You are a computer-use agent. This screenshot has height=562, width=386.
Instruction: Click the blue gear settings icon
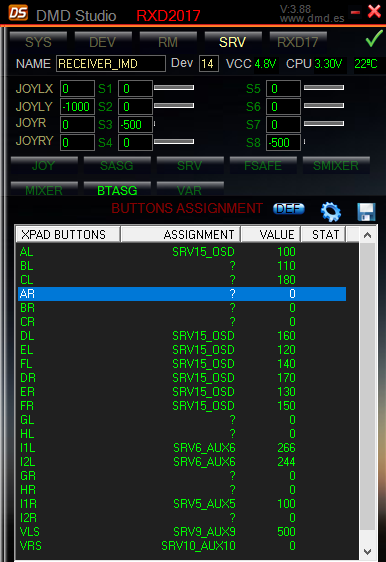(330, 211)
